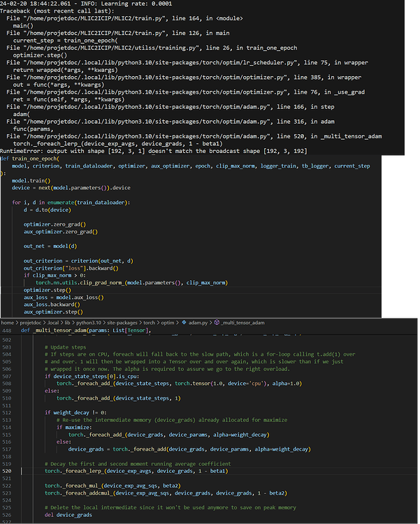Click 'optimizer.step()' in the train_one_epoch code
Viewport: 420px width, 524px height.
click(47, 290)
